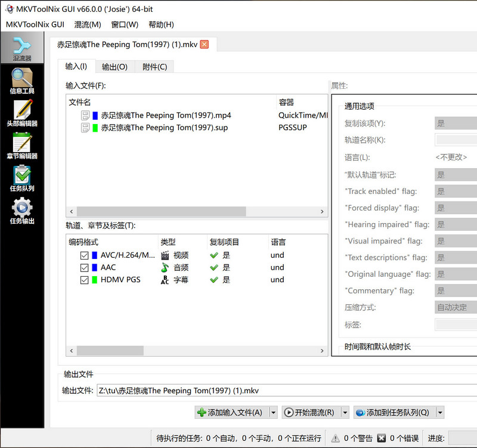Switch to the 附件(C) tab
Viewport: 477px width, 448px height.
pyautogui.click(x=154, y=67)
